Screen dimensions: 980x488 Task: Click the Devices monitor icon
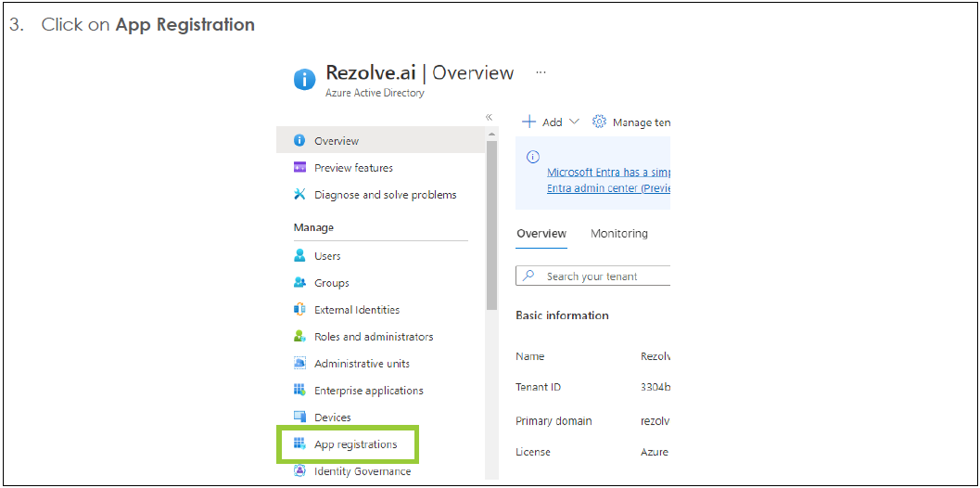point(299,417)
